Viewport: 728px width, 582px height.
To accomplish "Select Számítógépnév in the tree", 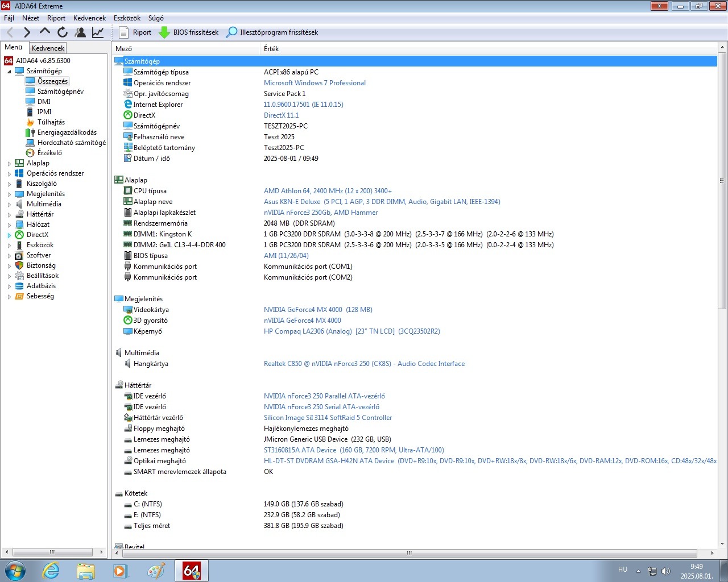I will pyautogui.click(x=60, y=92).
